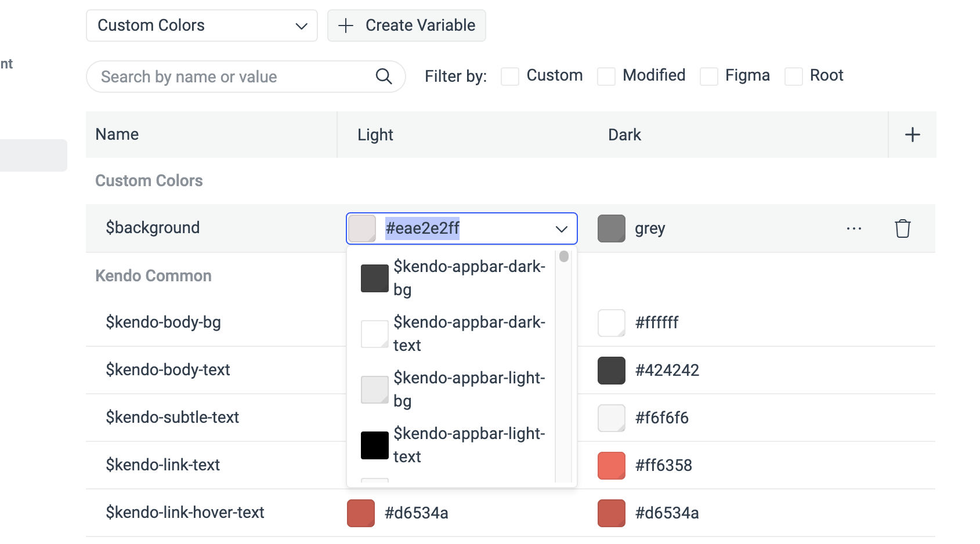The width and height of the screenshot is (980, 544).
Task: Enable the Custom filter checkbox
Action: [x=509, y=76]
